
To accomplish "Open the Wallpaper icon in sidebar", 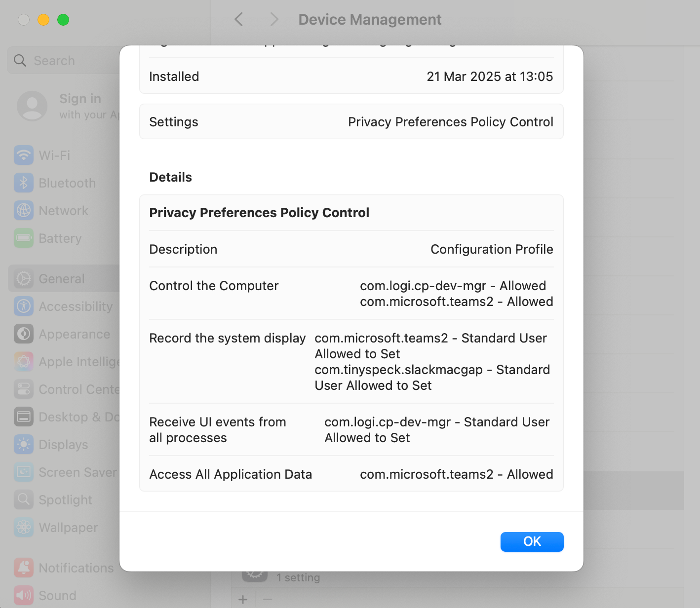I will click(24, 527).
